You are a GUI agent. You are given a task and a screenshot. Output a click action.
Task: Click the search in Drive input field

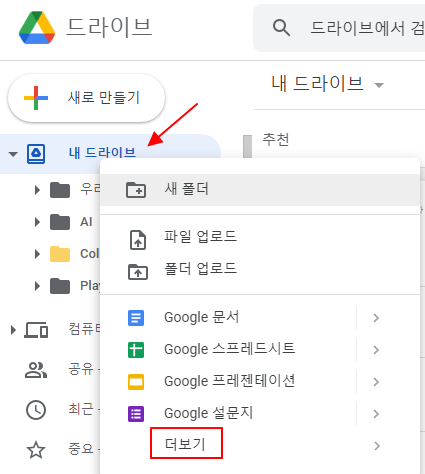[x=339, y=28]
